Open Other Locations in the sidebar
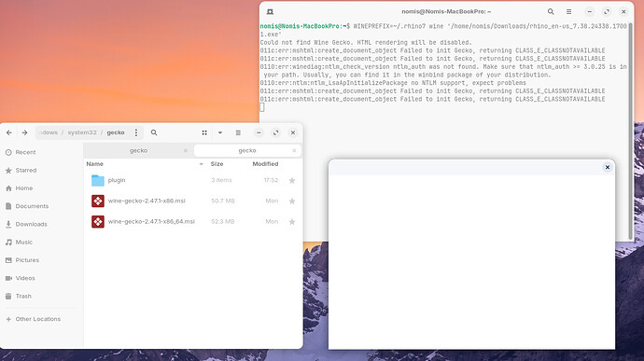Viewport: 644px width, 361px height. pyautogui.click(x=37, y=319)
